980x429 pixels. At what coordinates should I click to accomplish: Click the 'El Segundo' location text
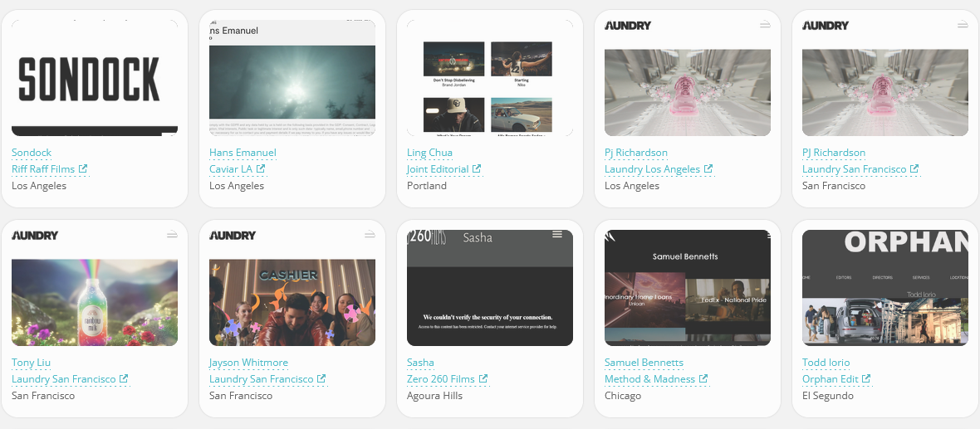[x=827, y=396]
